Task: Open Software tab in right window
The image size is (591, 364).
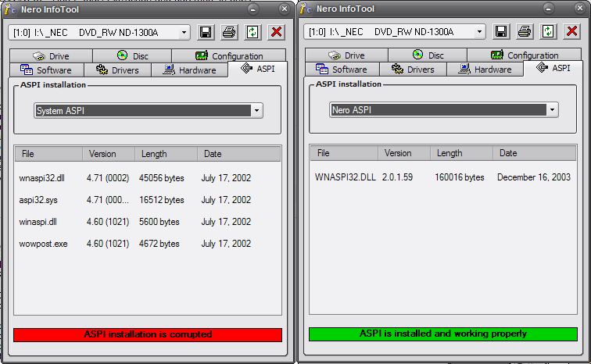Action: tap(342, 70)
